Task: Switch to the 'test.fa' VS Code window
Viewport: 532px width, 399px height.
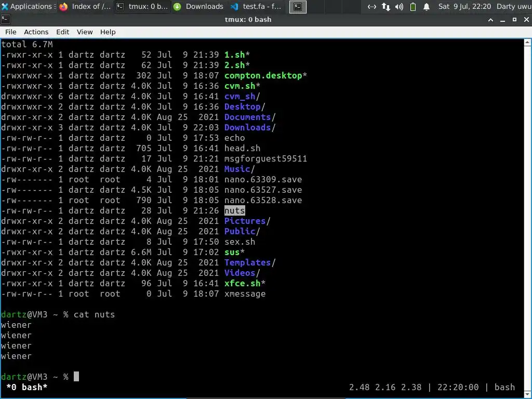Action: [x=256, y=6]
